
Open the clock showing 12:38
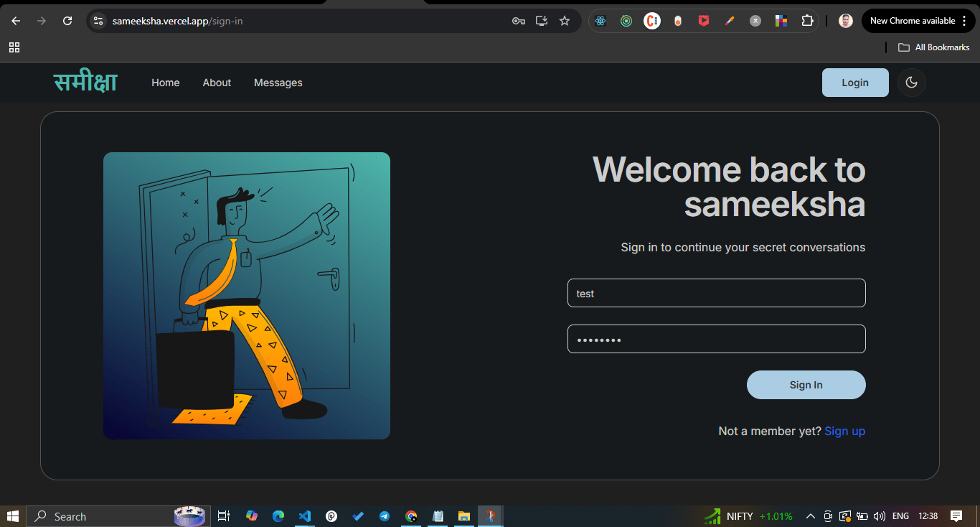point(928,516)
